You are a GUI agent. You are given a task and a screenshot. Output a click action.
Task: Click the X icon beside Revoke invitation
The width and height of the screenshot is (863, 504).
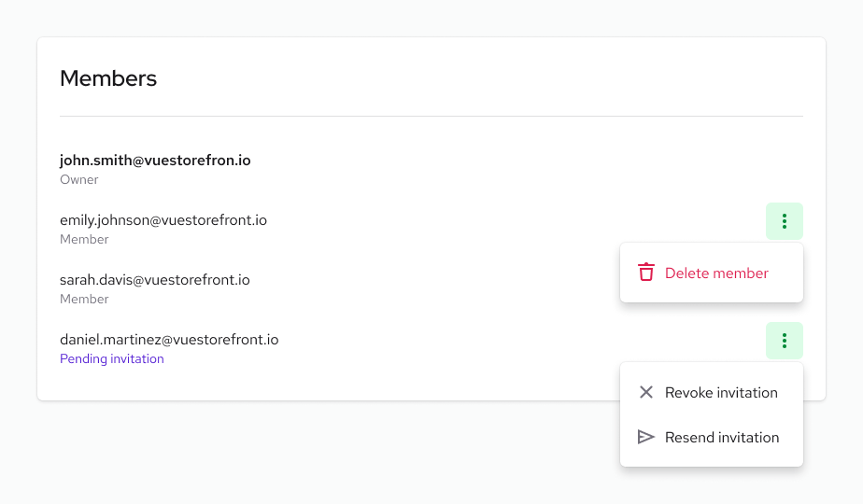point(645,392)
